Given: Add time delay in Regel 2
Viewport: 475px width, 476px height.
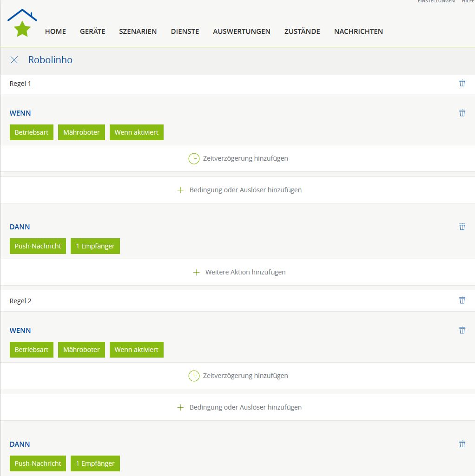Looking at the screenshot, I should [x=238, y=376].
